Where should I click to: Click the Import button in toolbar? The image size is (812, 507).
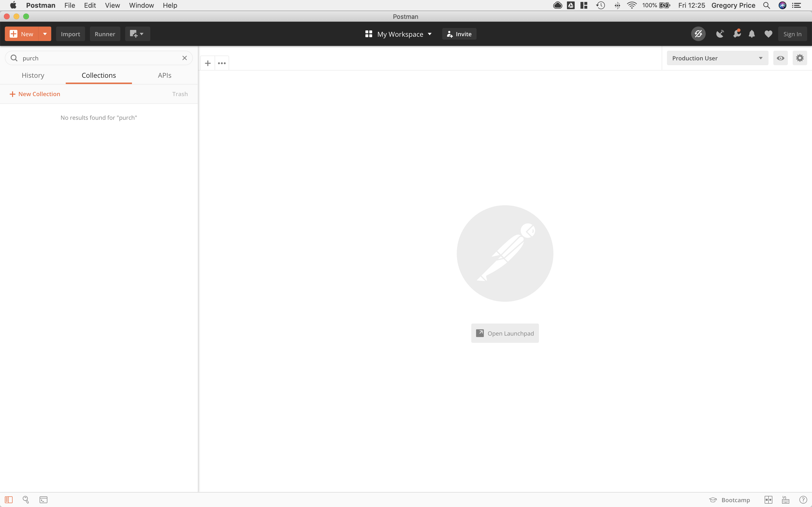[x=70, y=33]
